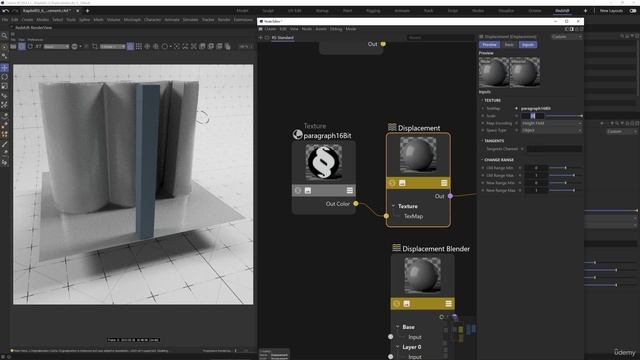This screenshot has width=640, height=360.
Task: Click the Out port of Displacement node
Action: tap(450, 196)
